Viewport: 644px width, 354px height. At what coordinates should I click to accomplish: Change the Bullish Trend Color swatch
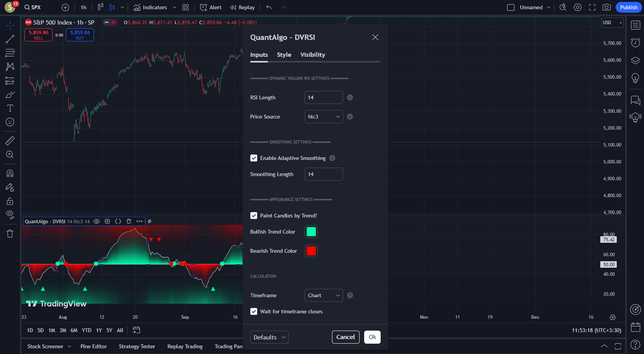(311, 232)
